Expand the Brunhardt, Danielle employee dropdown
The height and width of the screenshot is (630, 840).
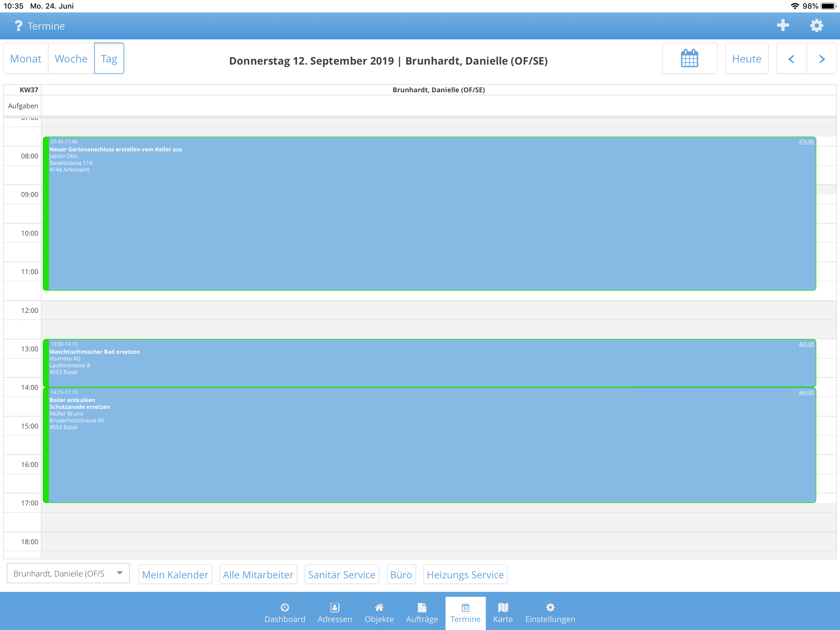(x=68, y=573)
